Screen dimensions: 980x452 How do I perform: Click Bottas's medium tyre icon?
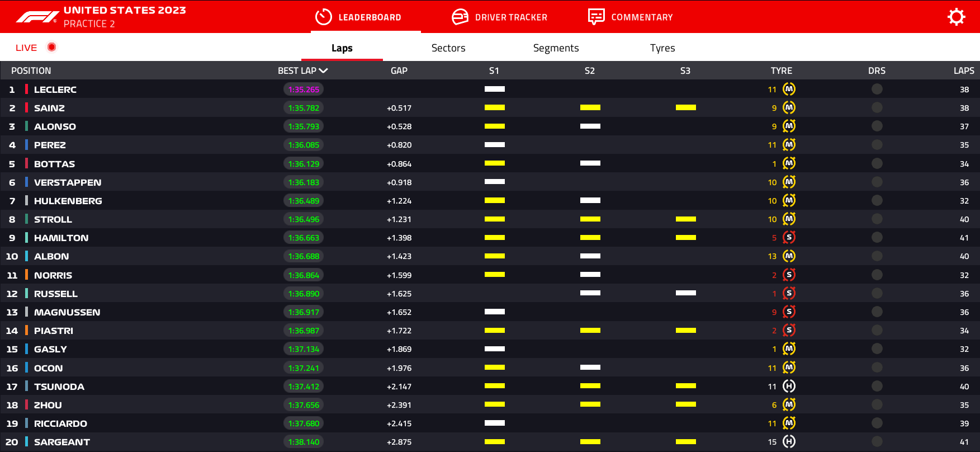click(789, 163)
